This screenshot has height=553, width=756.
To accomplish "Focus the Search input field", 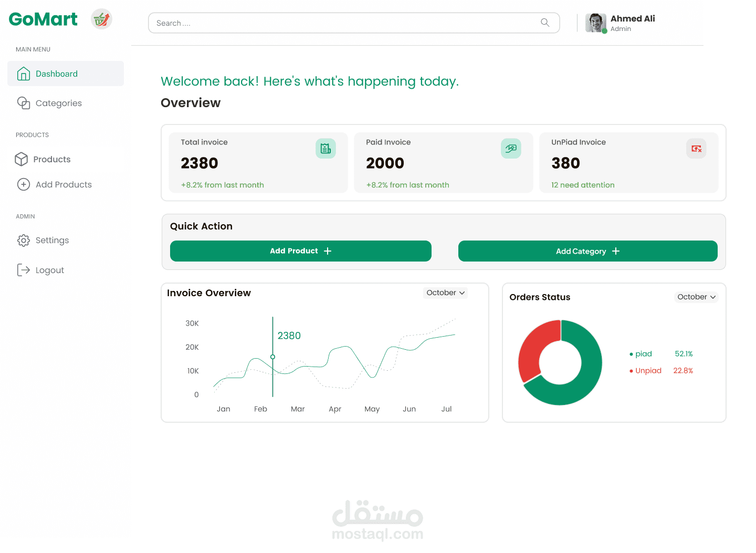I will coord(354,23).
